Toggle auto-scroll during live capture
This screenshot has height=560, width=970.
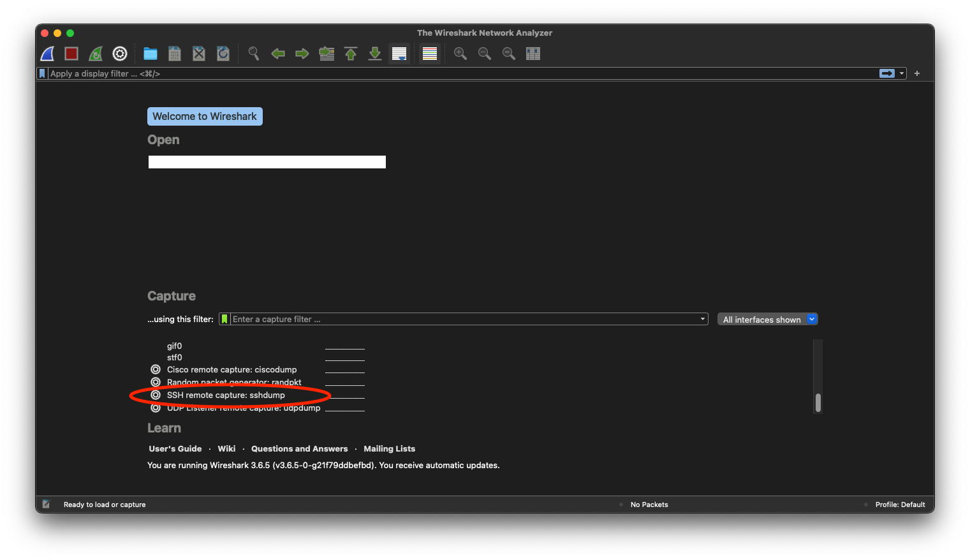coord(399,54)
